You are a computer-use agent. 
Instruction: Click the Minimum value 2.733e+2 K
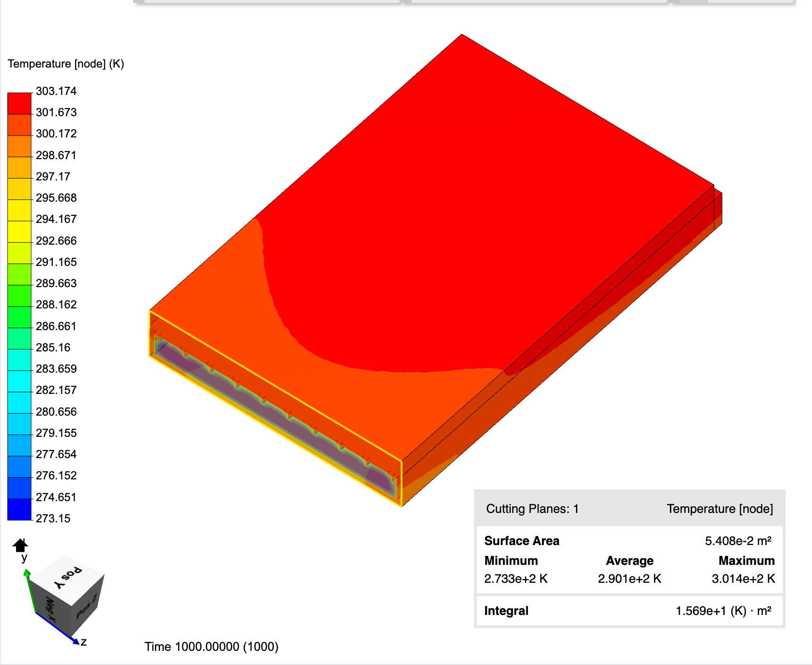[516, 579]
